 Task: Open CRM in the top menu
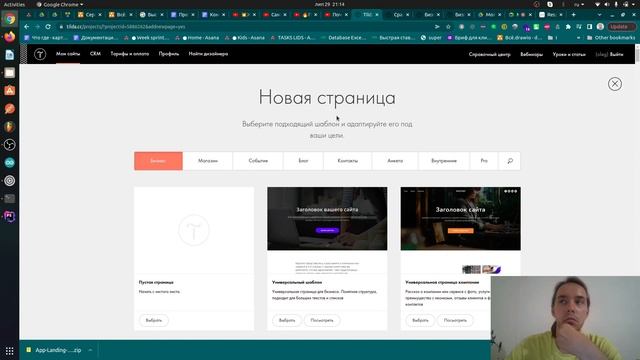[x=95, y=54]
